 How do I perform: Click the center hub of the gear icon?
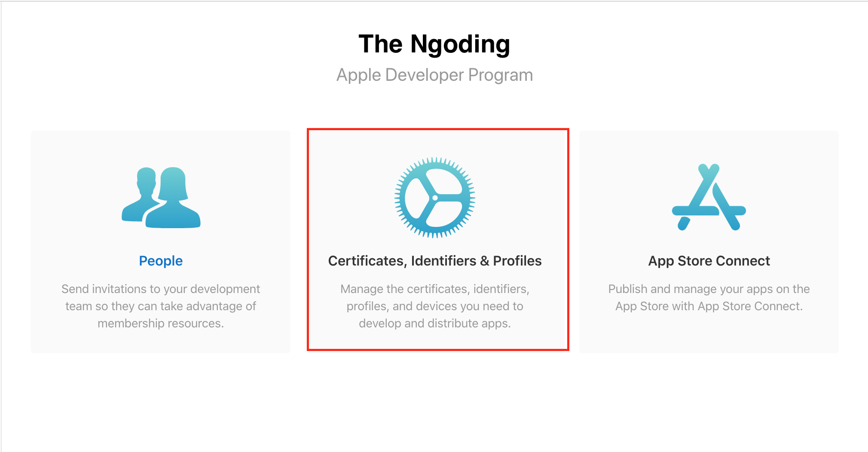[x=435, y=198]
